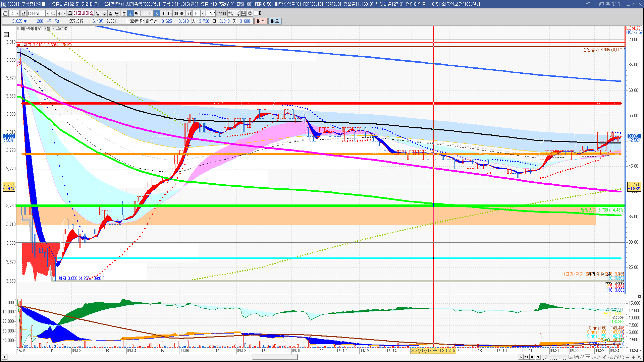This screenshot has height=362, width=644.
Task: Open the interval value 5 dropdown
Action: 203,13
